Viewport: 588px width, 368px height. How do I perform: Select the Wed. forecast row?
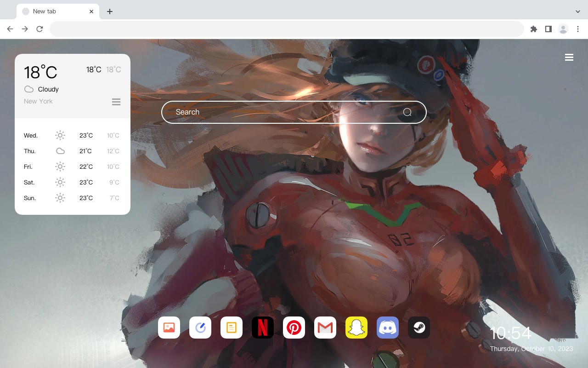(72, 135)
